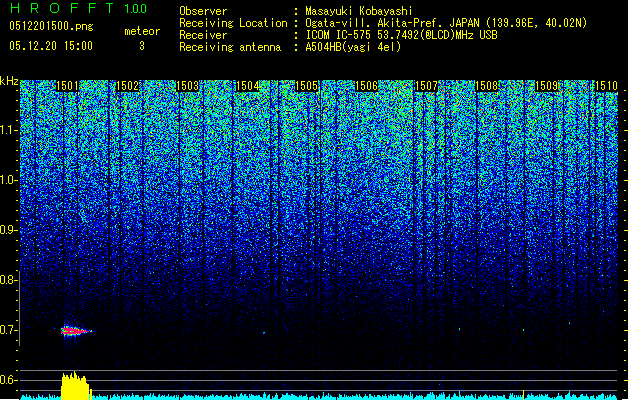Click the 1504 time marker
This screenshot has height=400, width=629.
[247, 86]
